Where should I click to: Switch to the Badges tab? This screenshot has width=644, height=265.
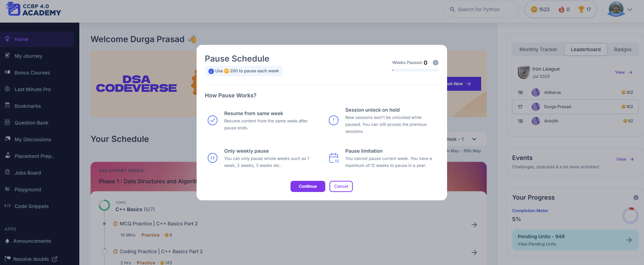click(x=623, y=49)
